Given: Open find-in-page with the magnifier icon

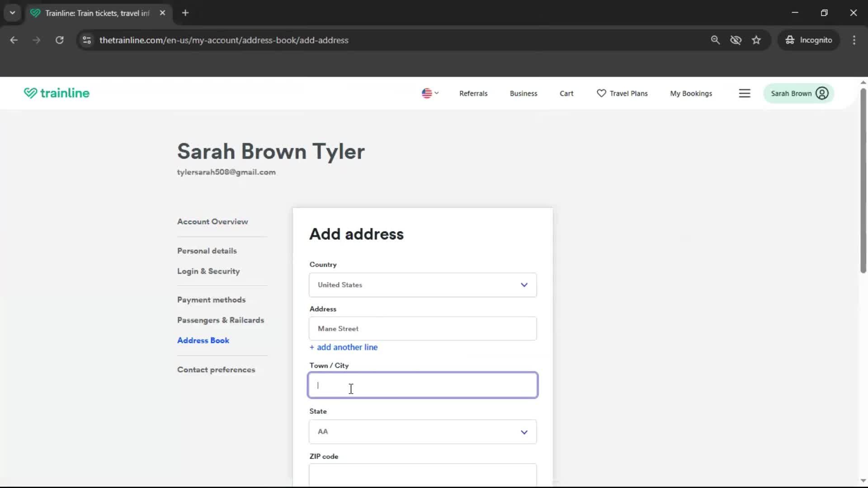Looking at the screenshot, I should (716, 40).
